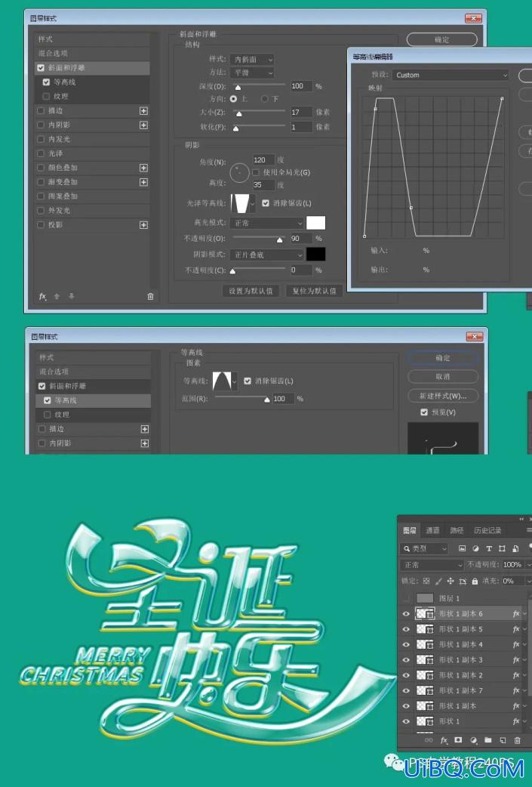This screenshot has width=532, height=787.
Task: Open 样式 dropdown showing 内斜面
Action: coord(252,59)
